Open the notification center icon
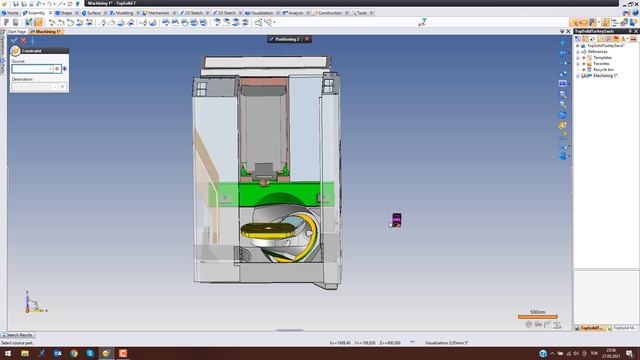640x360 pixels. coord(630,353)
